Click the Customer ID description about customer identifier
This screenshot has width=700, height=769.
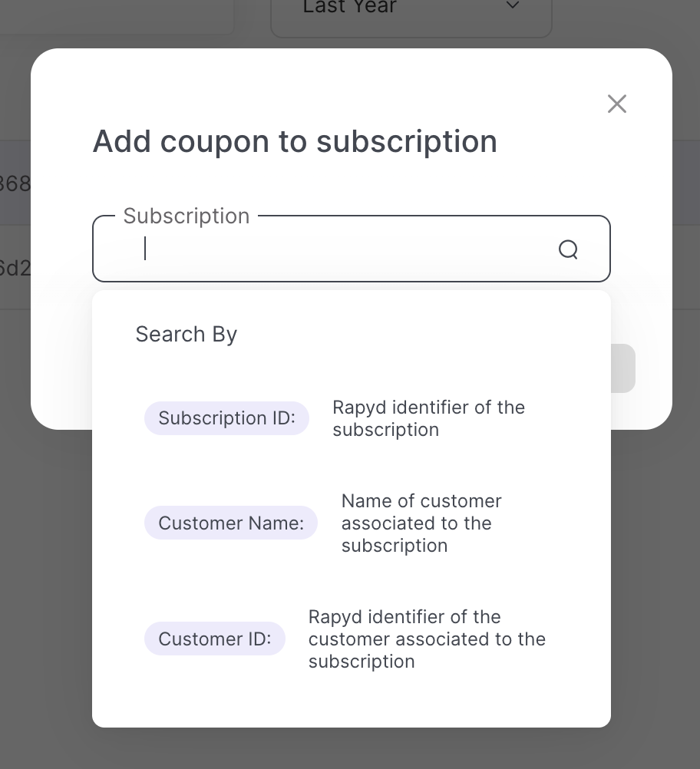coord(427,639)
